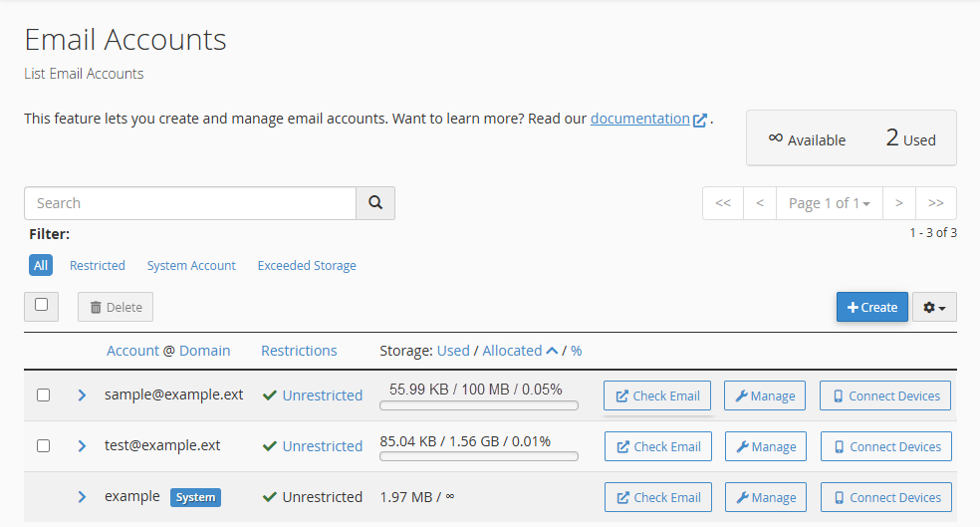The width and height of the screenshot is (980, 527).
Task: Check Email for test@example.ext
Action: click(657, 446)
